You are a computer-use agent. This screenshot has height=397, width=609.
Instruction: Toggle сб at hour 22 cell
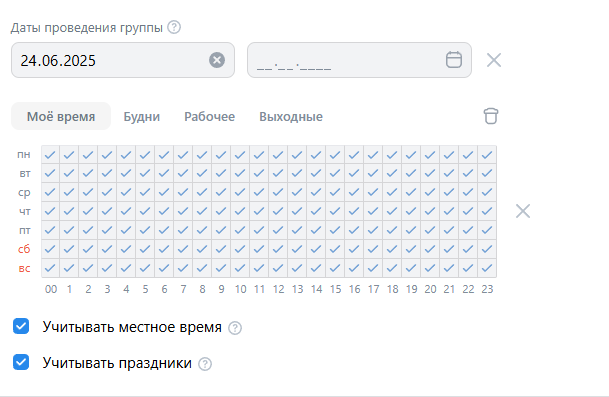coord(468,249)
